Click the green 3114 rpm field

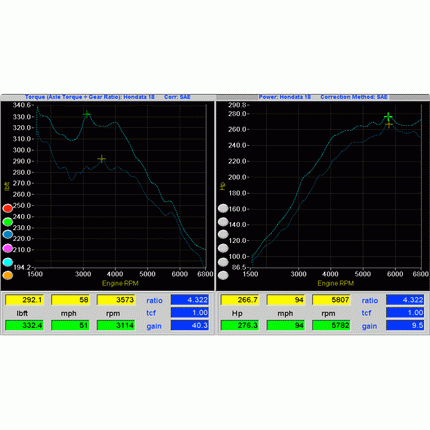(x=116, y=325)
